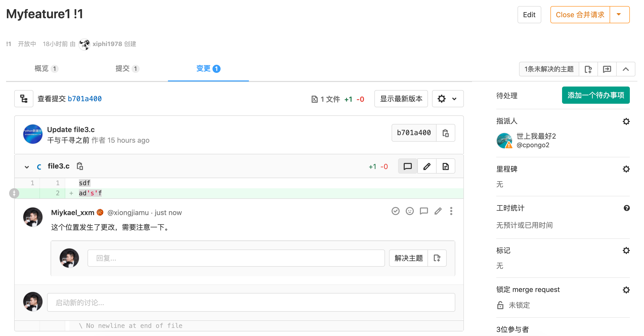This screenshot has width=644, height=336.
Task: Click xiphi1978 avatar image
Action: point(84,45)
